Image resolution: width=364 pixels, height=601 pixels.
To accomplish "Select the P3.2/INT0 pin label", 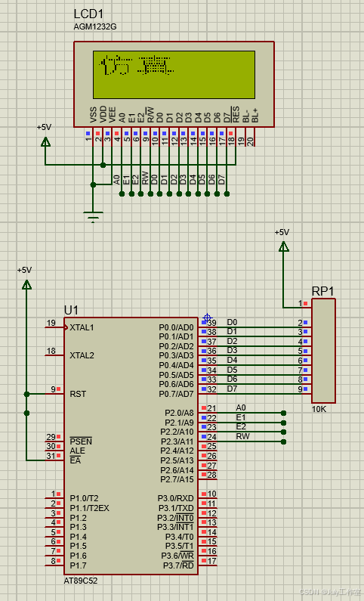I will tap(175, 518).
